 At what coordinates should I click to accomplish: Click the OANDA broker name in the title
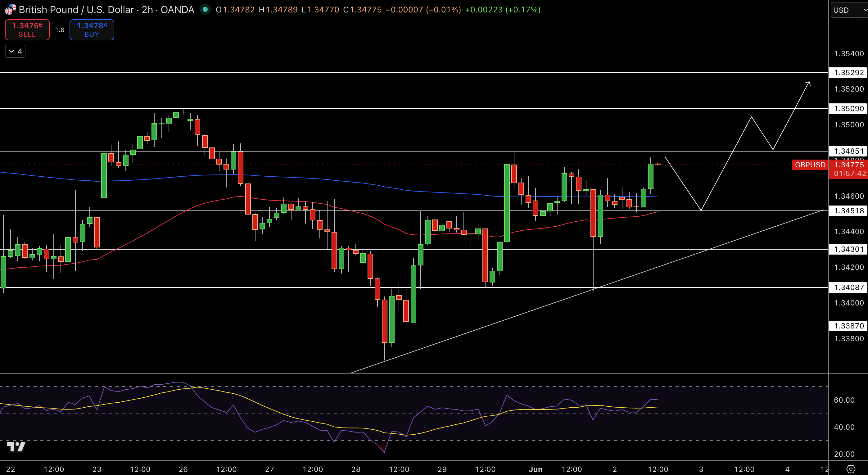[x=177, y=9]
